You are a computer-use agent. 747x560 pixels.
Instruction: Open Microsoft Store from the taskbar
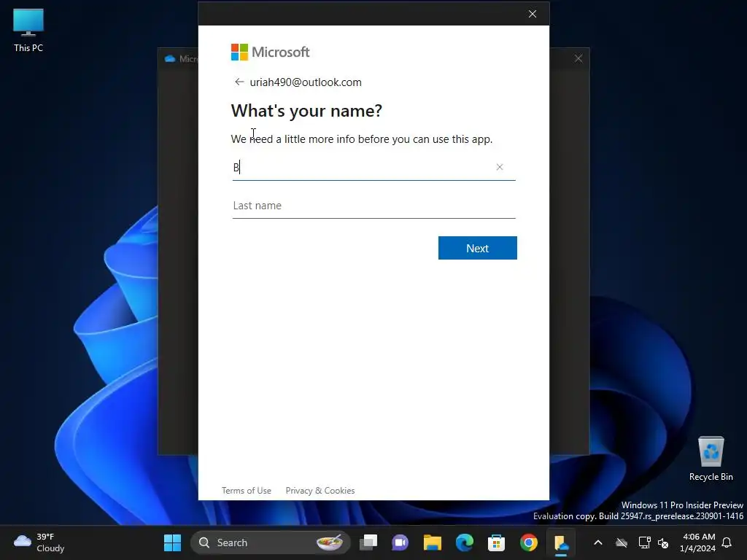coord(496,542)
